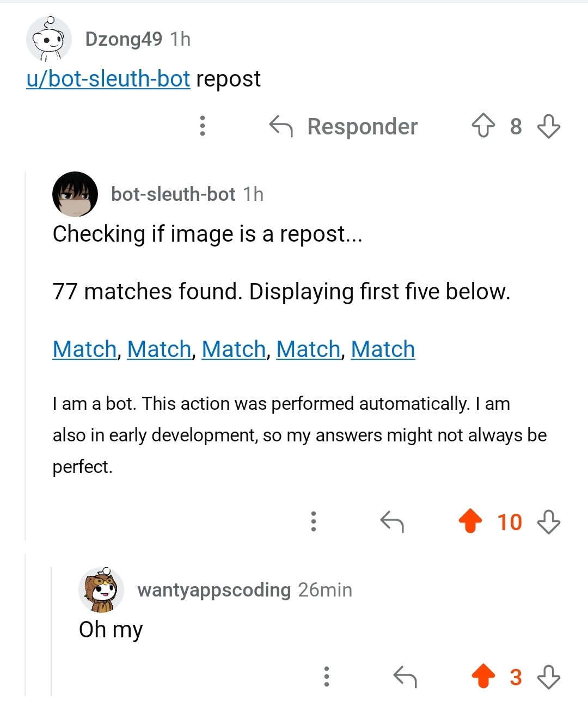Downvote the "Oh my" comment
This screenshot has width=588, height=707.
click(x=548, y=677)
